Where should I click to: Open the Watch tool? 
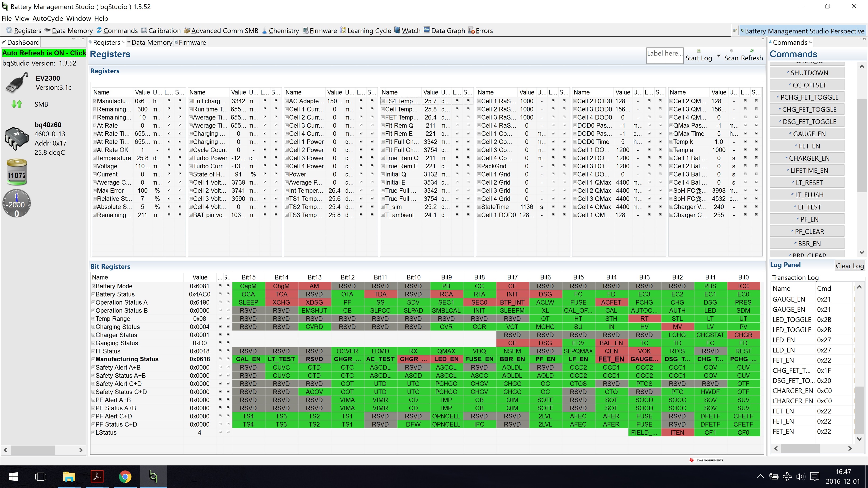click(x=407, y=31)
